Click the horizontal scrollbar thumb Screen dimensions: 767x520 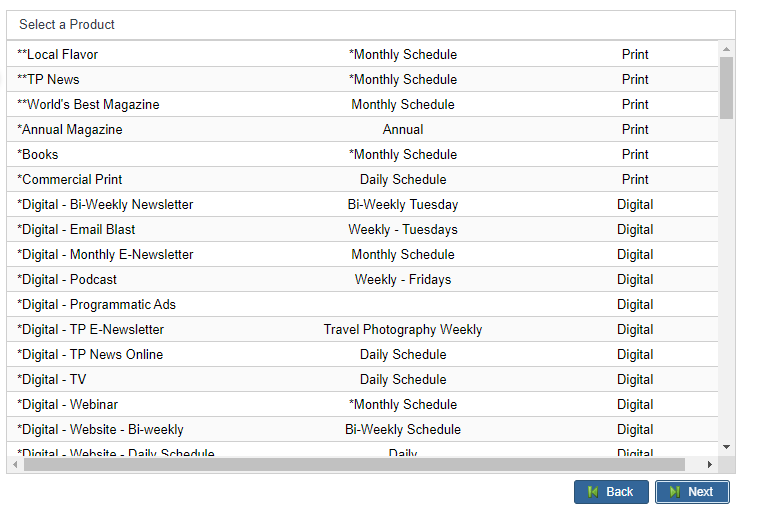(x=355, y=464)
